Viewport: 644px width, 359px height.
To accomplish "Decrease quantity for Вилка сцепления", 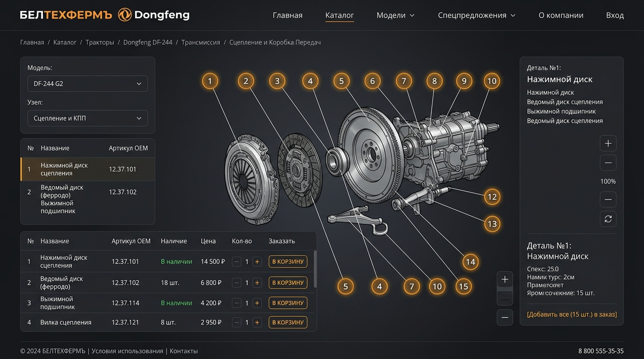I will click(237, 322).
